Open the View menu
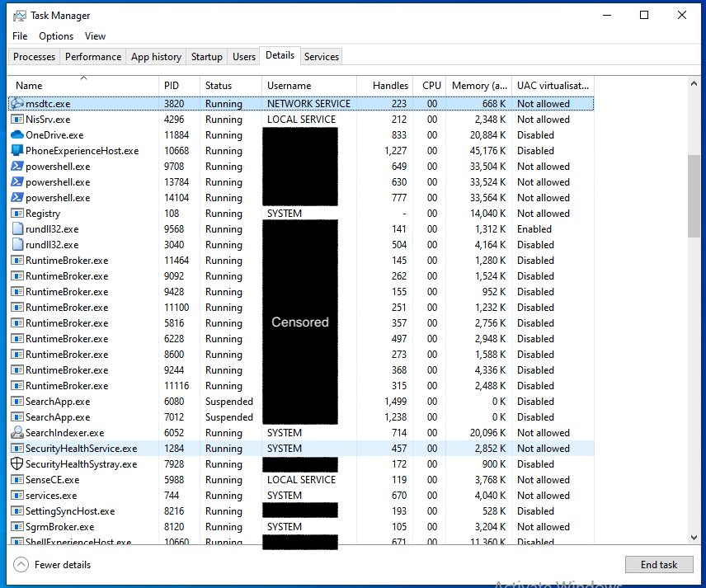The height and width of the screenshot is (588, 706). tap(95, 36)
